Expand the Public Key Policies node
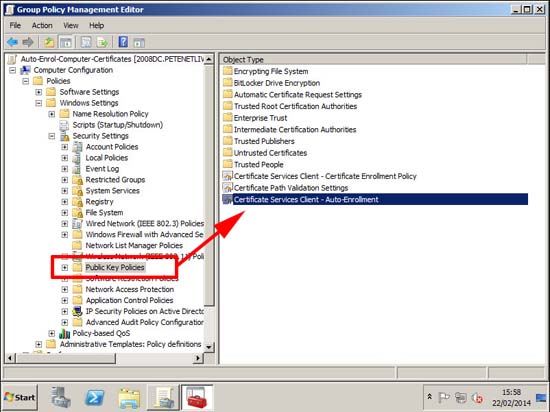Viewport: 550px width, 412px height. (65, 268)
